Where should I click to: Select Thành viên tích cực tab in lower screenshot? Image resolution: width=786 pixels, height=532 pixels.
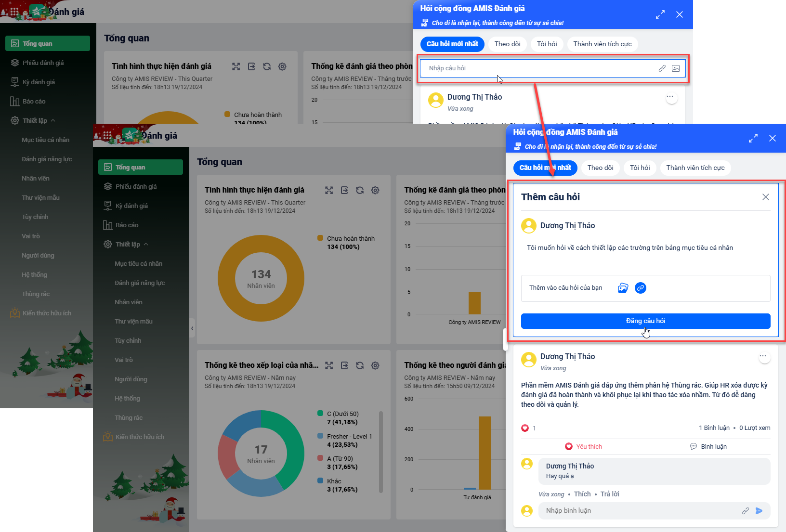pos(695,168)
